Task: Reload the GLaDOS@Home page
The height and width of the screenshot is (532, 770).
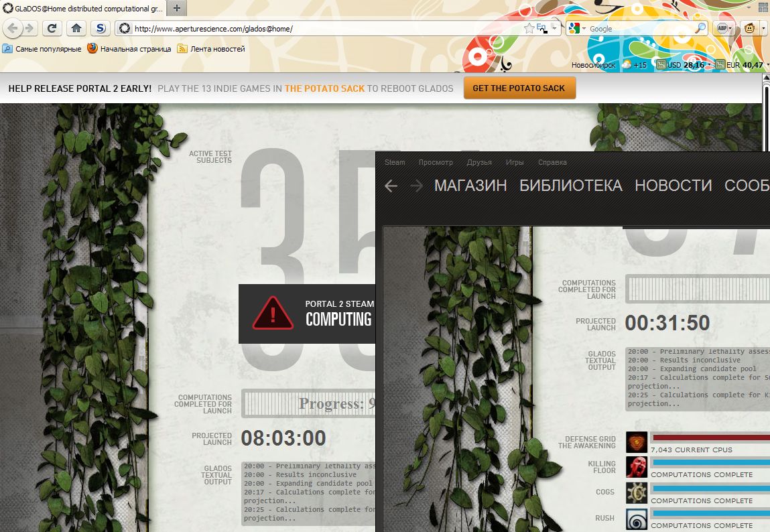Action: coord(52,28)
